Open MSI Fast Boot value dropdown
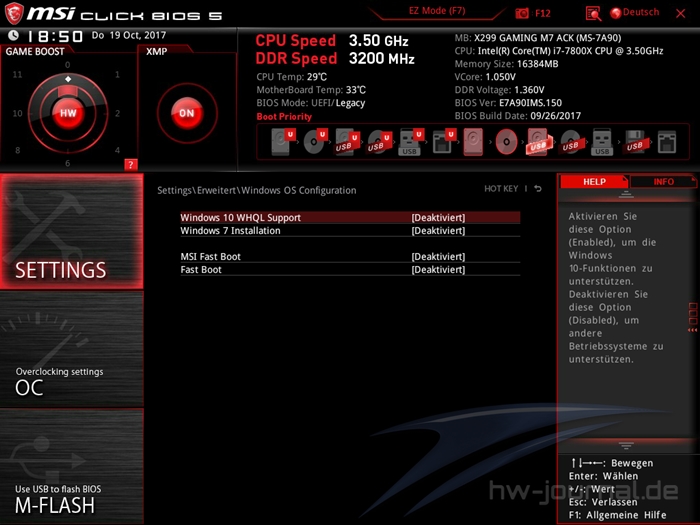This screenshot has height=525, width=700. (438, 257)
